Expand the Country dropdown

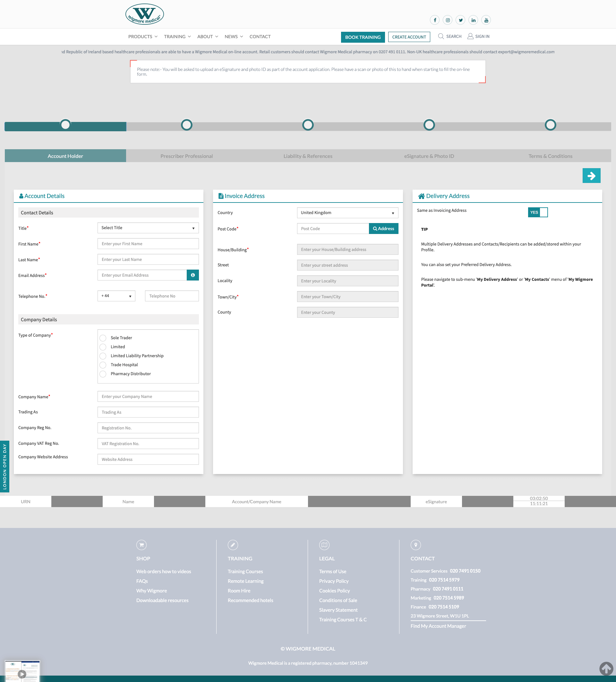(x=347, y=213)
